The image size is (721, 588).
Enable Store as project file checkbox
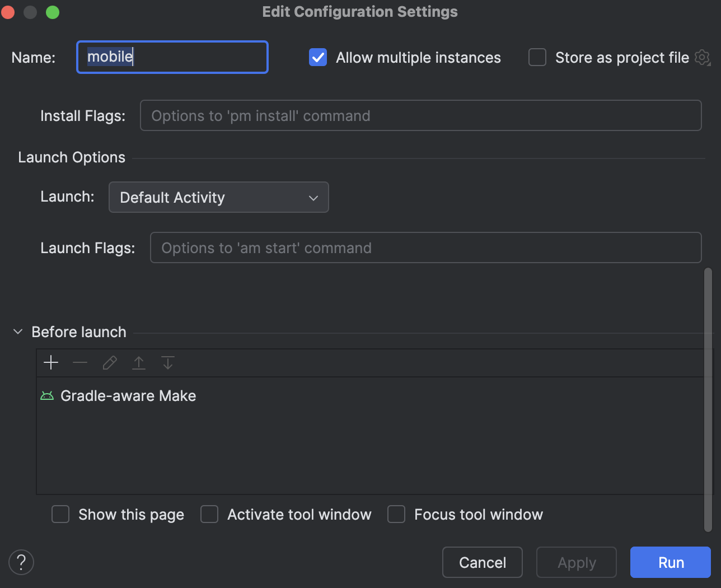click(x=537, y=57)
